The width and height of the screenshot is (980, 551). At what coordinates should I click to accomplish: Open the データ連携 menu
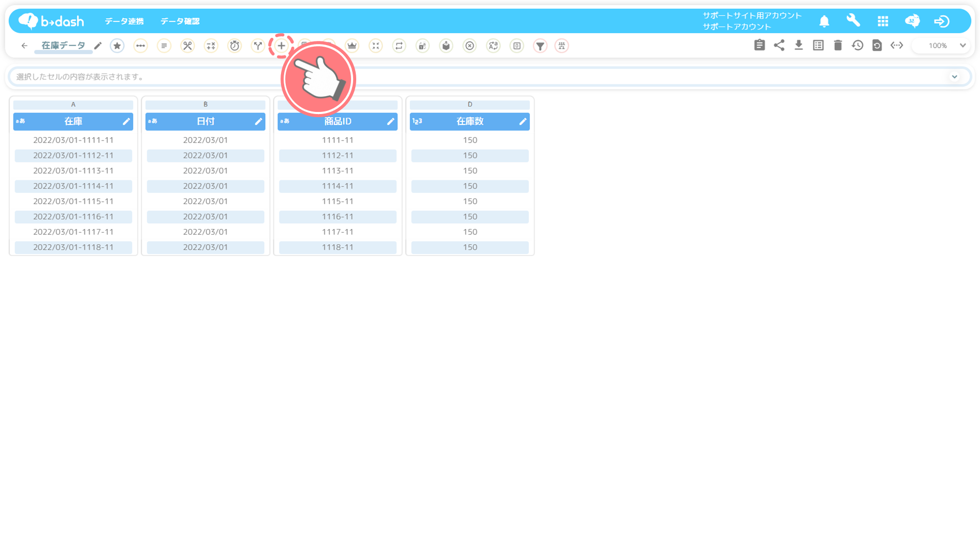point(124,21)
